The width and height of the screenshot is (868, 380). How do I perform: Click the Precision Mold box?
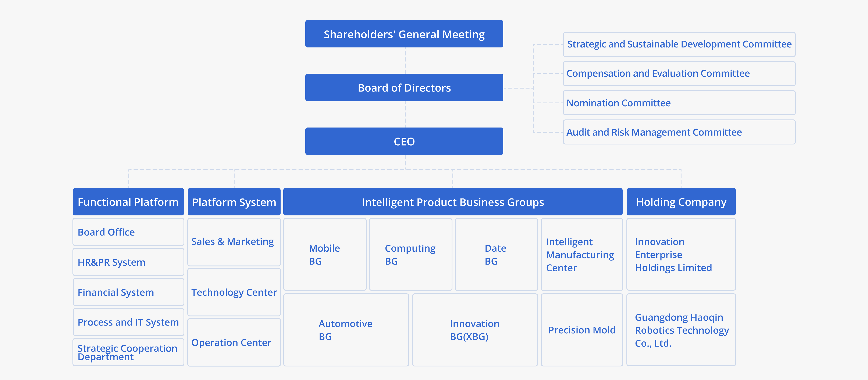[x=581, y=330]
